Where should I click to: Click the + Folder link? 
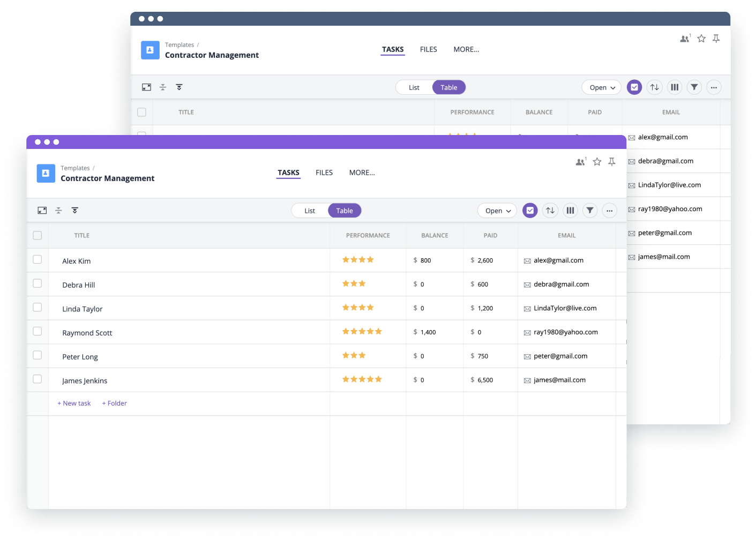115,403
